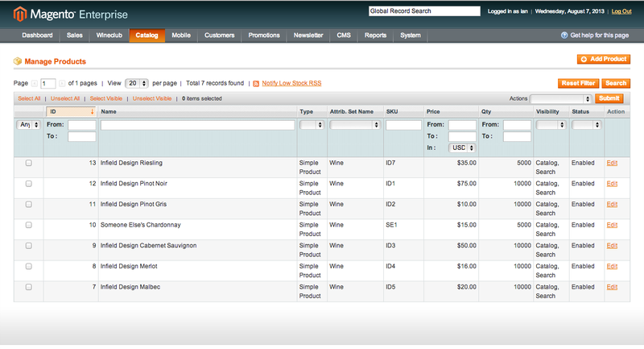Open the USD currency dropdown
The image size is (644, 349).
pos(462,147)
